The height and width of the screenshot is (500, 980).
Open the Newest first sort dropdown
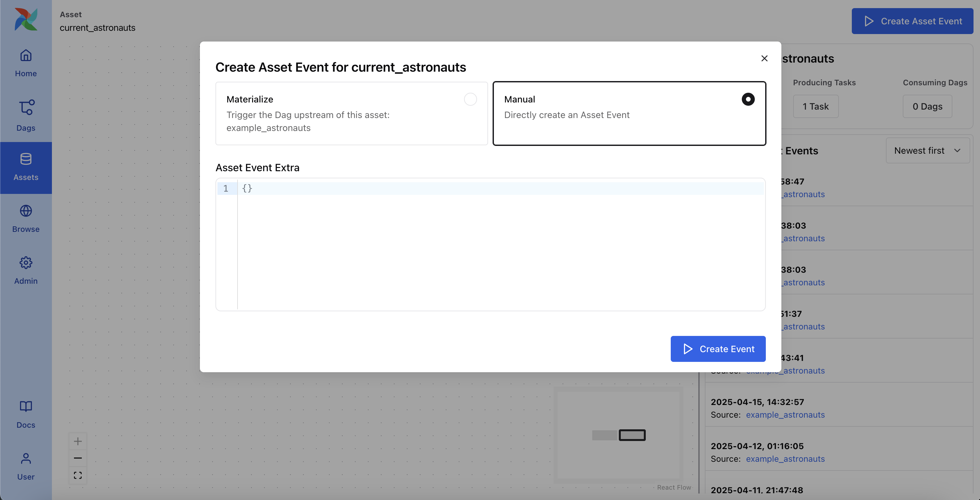click(927, 150)
